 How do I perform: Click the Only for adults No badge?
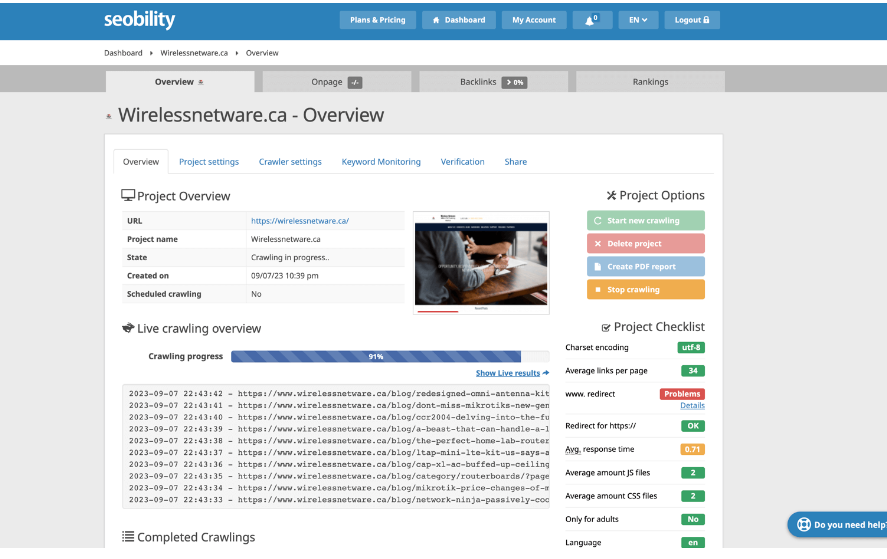coord(692,519)
